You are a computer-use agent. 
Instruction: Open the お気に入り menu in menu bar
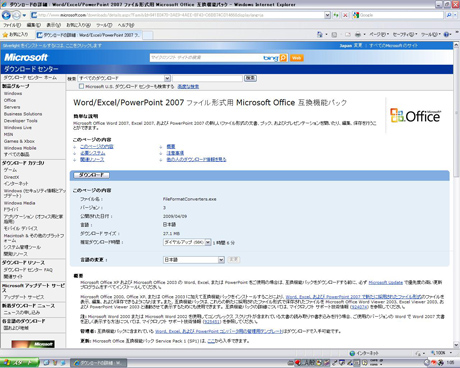tap(78, 25)
